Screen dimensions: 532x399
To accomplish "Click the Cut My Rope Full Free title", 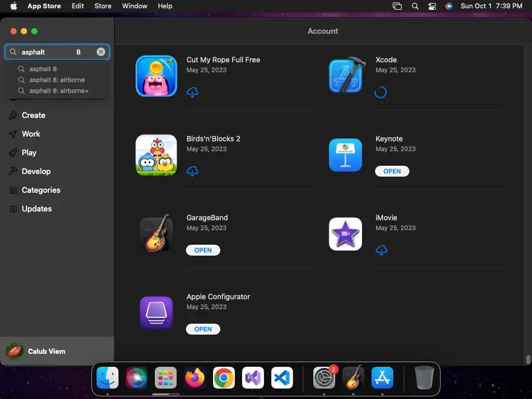I will [x=223, y=60].
